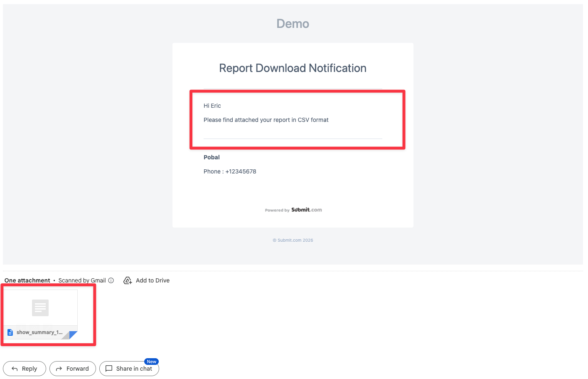Image resolution: width=588 pixels, height=379 pixels.
Task: Click the Reply arrow icon
Action: click(15, 369)
